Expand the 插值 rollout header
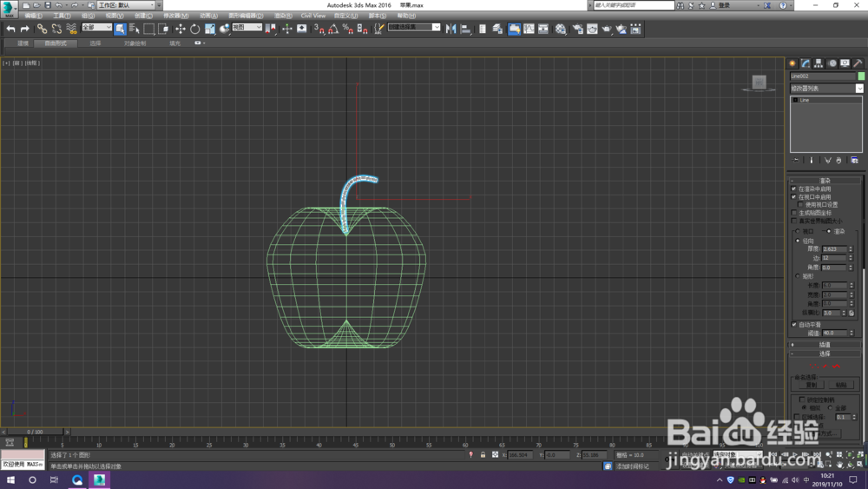 [x=825, y=345]
